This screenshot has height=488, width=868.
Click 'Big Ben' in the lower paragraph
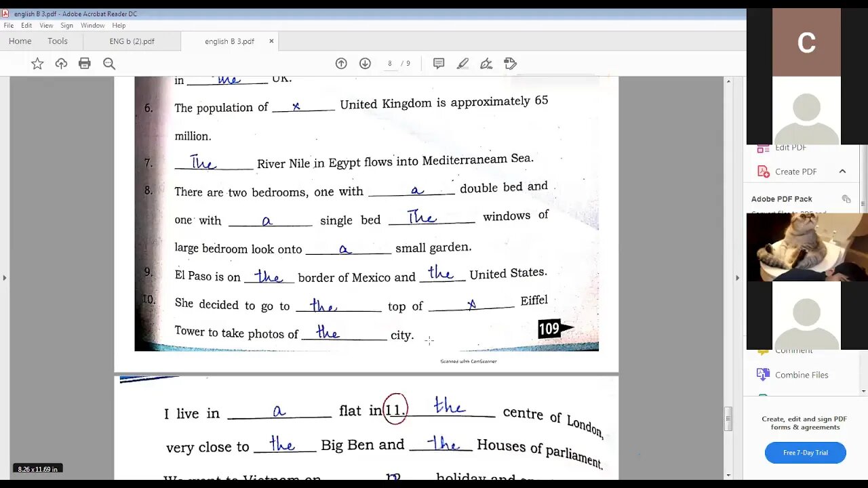click(x=347, y=445)
